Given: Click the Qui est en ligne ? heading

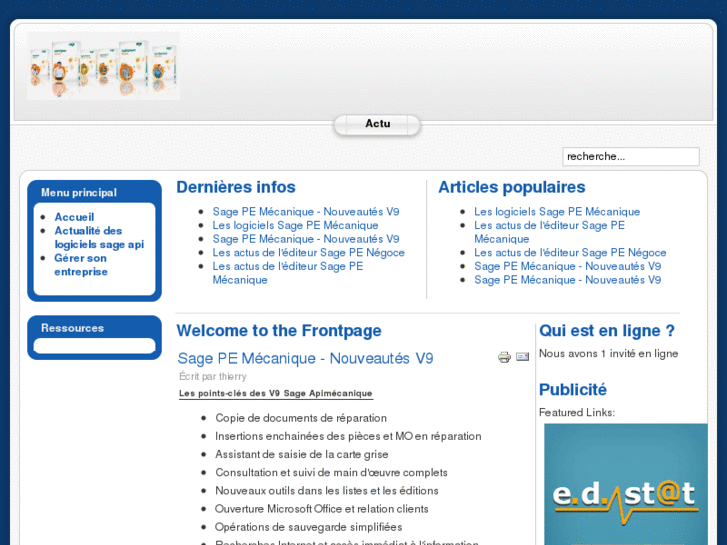Looking at the screenshot, I should pyautogui.click(x=607, y=331).
